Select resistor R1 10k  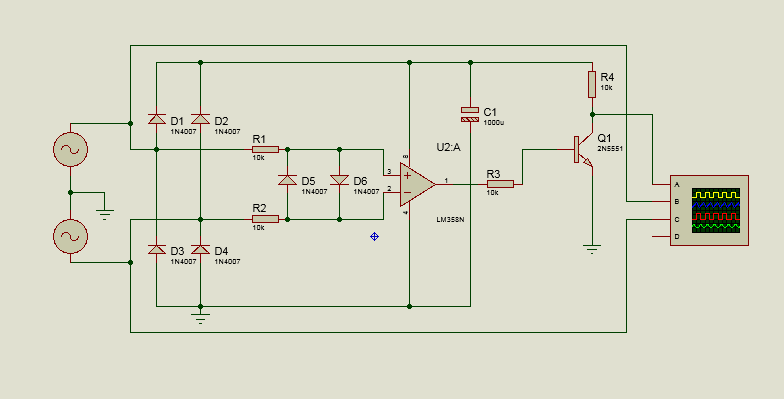click(266, 150)
